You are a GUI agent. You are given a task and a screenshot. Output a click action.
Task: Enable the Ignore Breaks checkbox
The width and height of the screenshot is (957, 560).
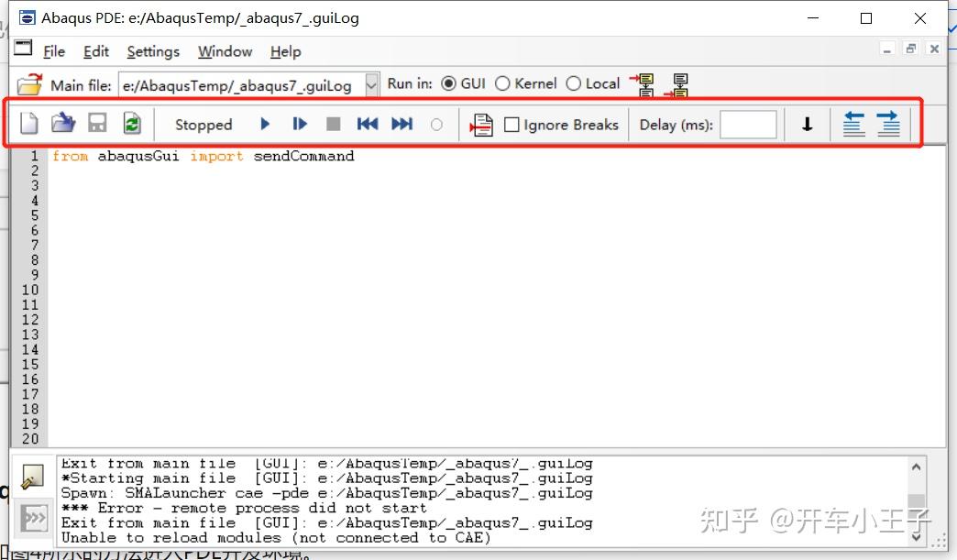click(512, 125)
